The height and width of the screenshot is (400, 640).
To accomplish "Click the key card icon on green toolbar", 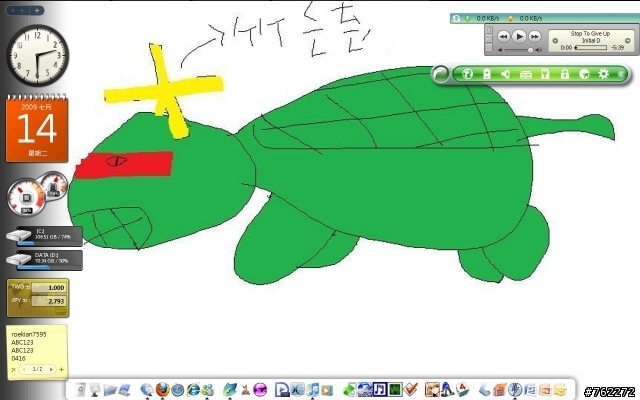I will [x=545, y=74].
